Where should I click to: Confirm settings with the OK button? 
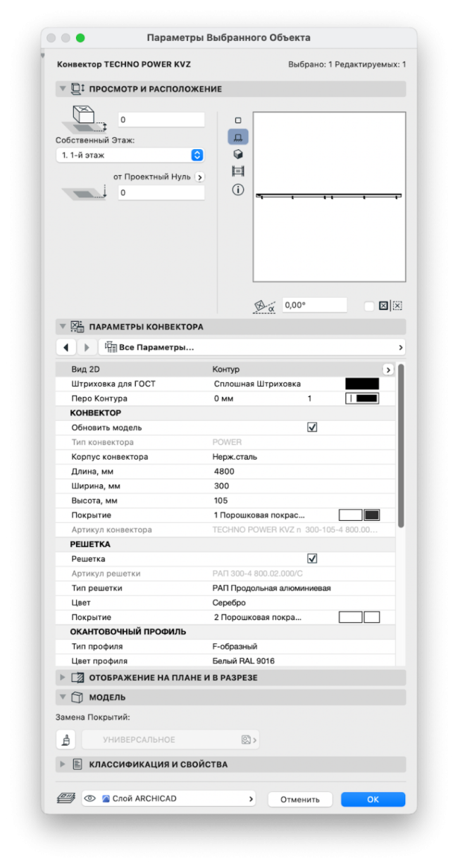pos(373,799)
